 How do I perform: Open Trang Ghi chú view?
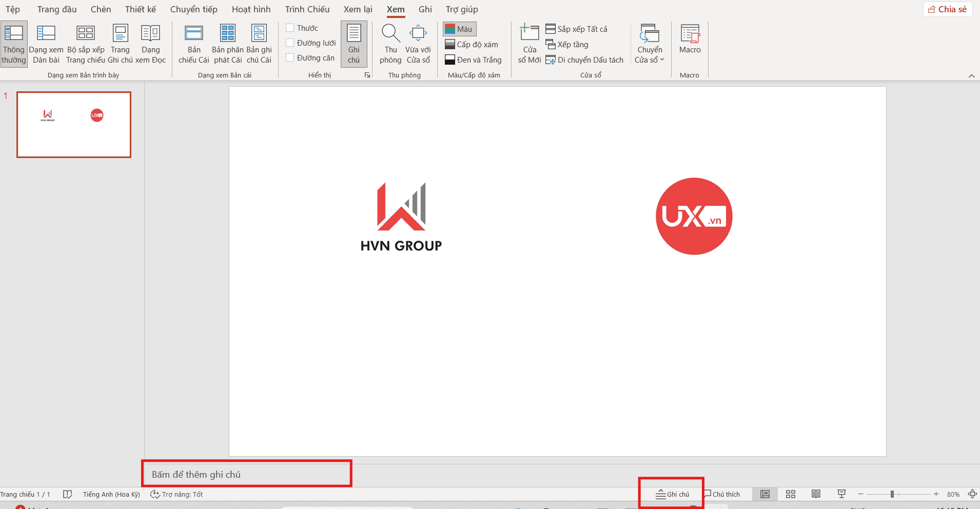point(120,44)
